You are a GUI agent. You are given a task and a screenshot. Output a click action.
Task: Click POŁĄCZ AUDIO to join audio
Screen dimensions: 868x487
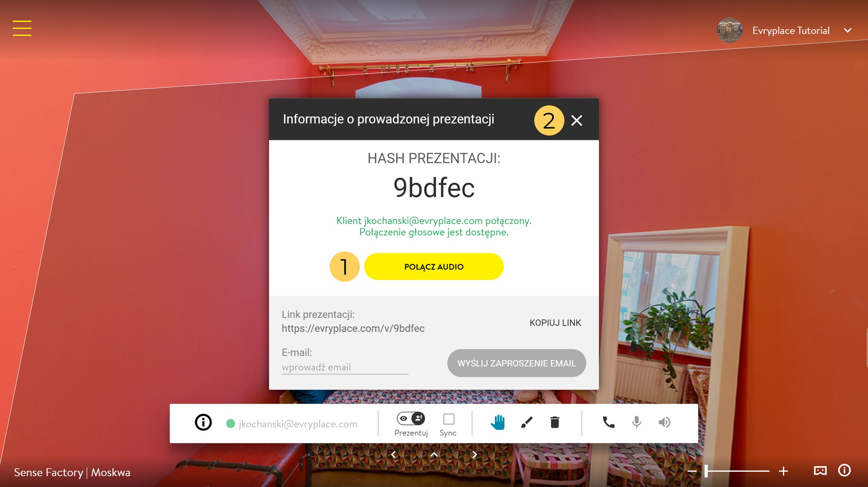pos(434,267)
